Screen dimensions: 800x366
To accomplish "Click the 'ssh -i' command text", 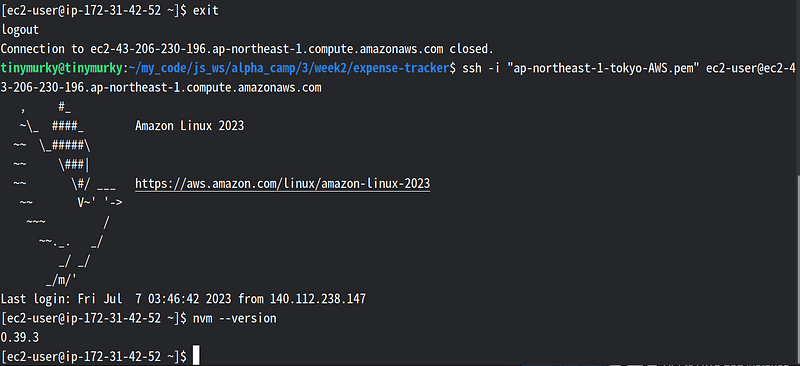I will tap(478, 68).
